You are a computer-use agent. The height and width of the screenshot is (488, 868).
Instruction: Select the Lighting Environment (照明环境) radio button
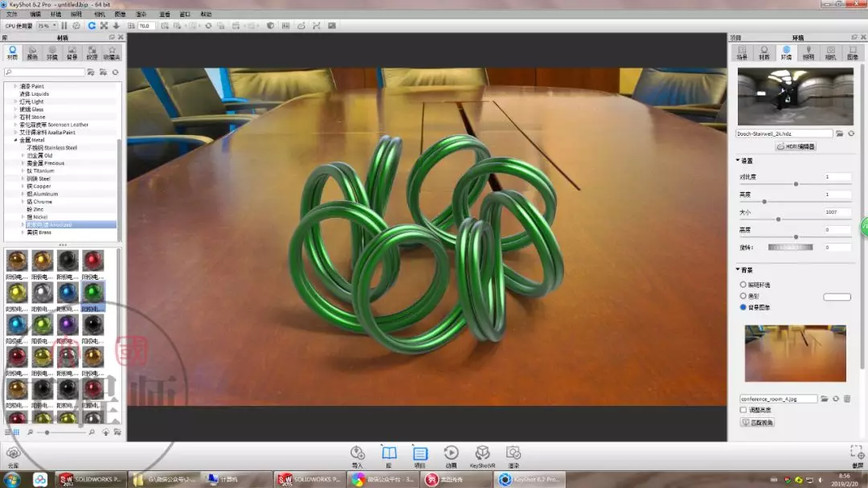743,284
